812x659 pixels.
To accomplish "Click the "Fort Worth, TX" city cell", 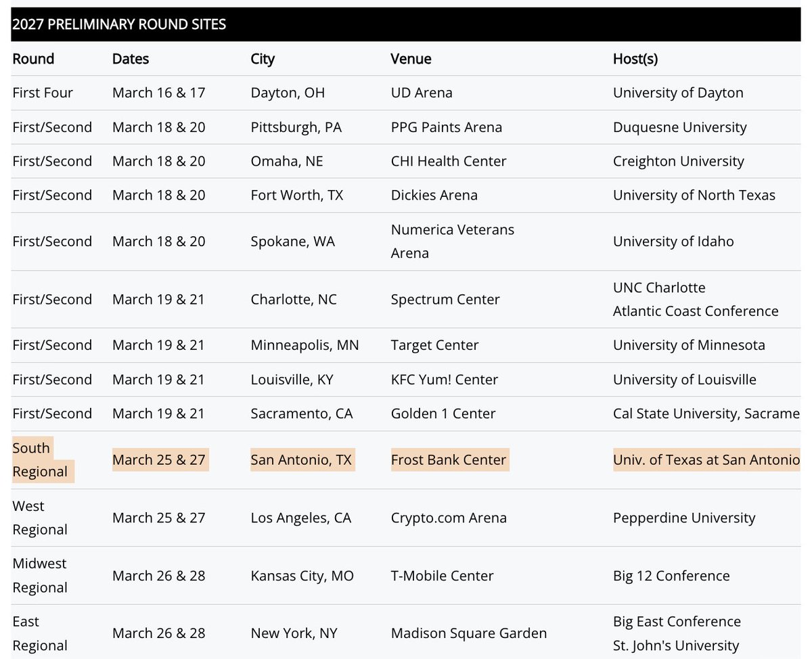I will (x=297, y=195).
